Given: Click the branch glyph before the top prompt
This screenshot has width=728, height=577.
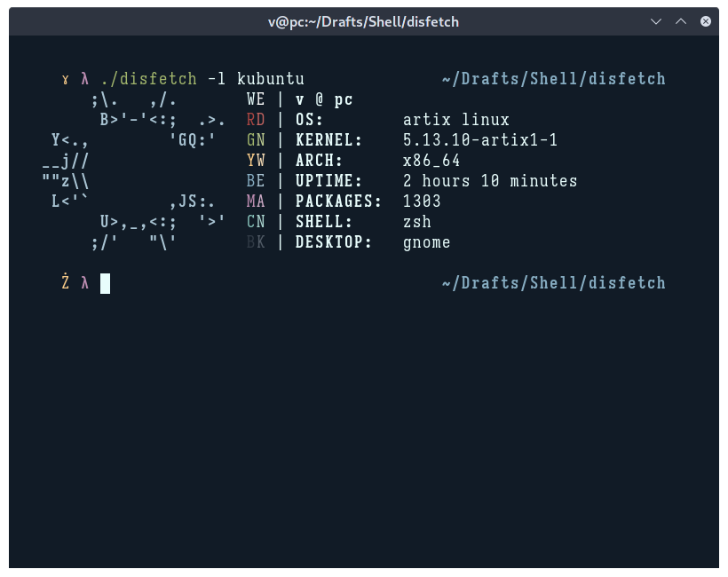Looking at the screenshot, I should [65, 79].
